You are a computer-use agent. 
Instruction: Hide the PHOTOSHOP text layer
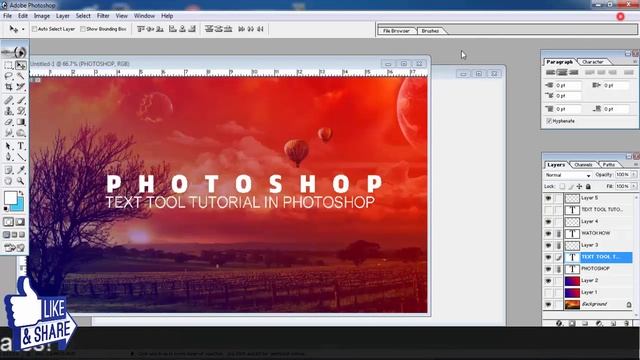548,269
